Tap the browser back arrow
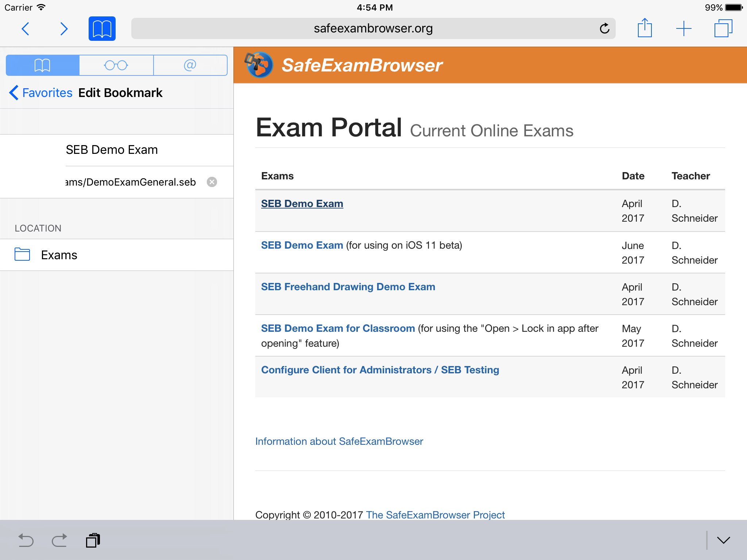Screen dimensions: 747x560 click(x=26, y=29)
